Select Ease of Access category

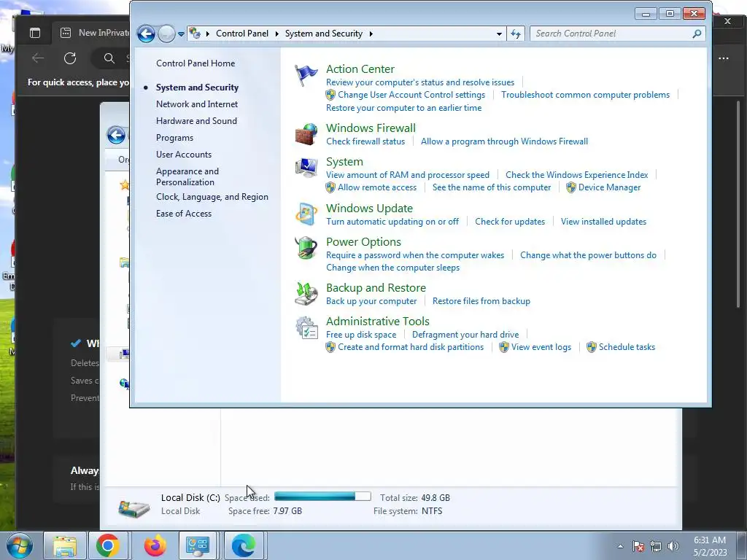tap(183, 214)
